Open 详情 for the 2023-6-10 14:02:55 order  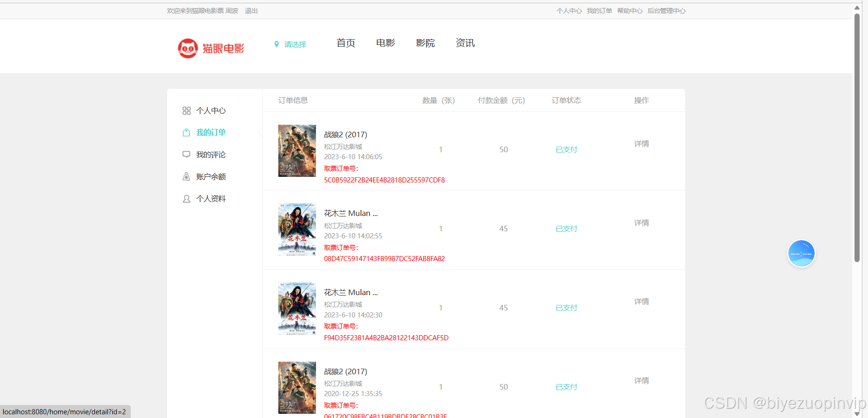pos(641,223)
